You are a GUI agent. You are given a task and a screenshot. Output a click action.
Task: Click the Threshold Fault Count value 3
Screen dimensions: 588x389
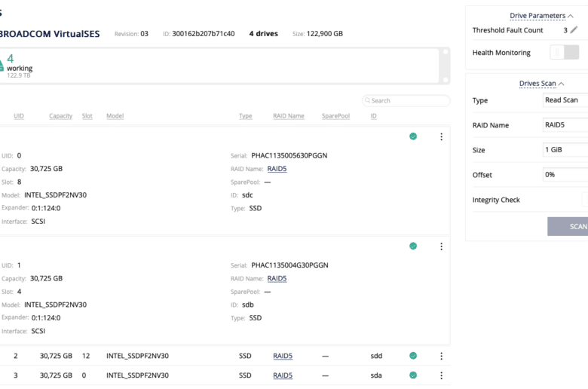(565, 30)
